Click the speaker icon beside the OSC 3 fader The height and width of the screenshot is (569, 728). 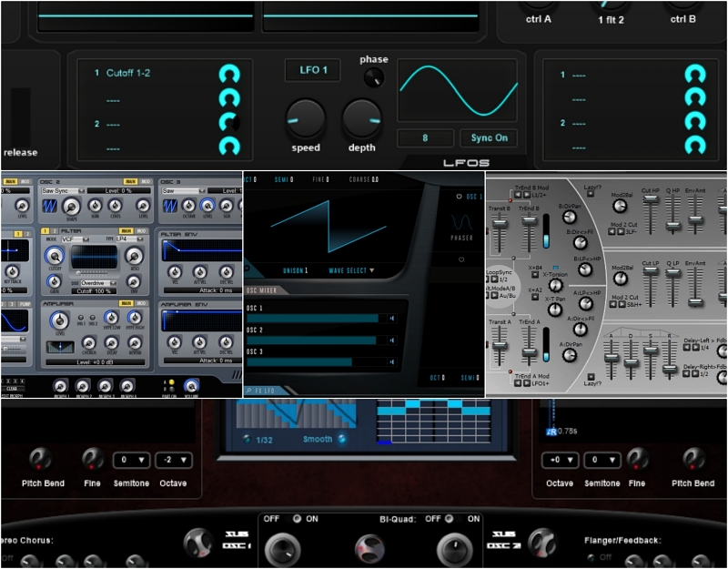point(391,362)
